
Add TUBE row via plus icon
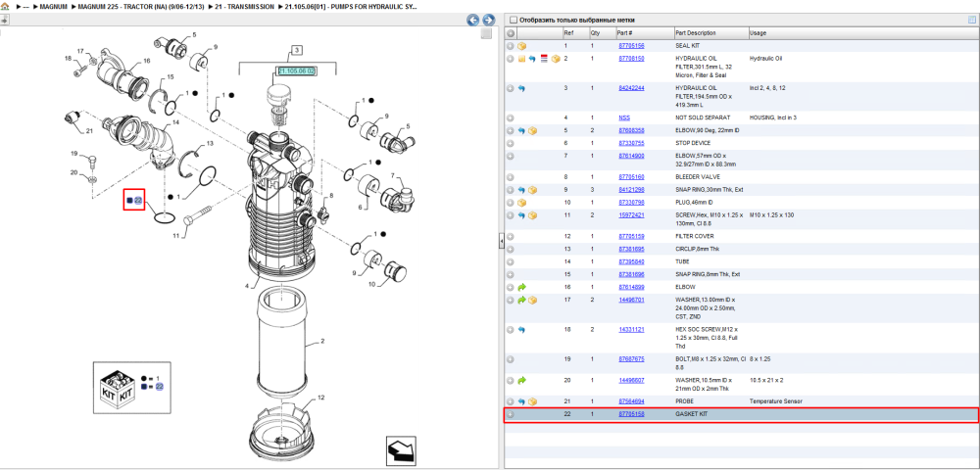510,262
